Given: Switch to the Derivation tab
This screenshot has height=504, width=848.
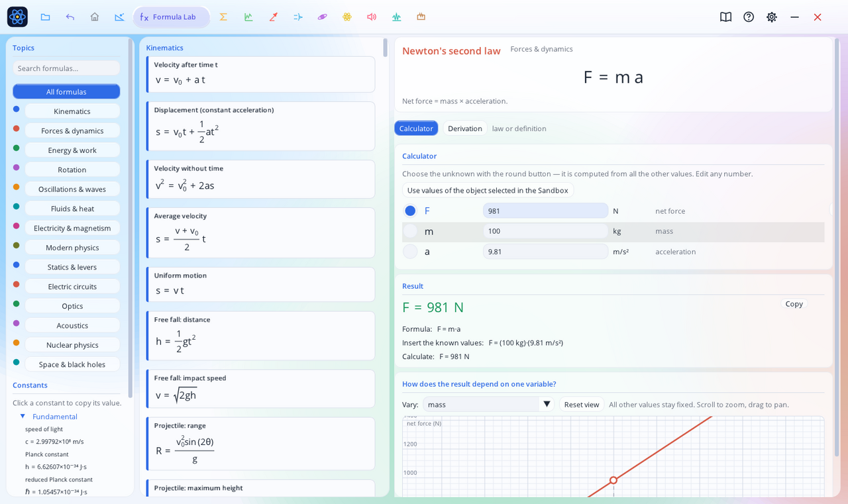Looking at the screenshot, I should 465,128.
